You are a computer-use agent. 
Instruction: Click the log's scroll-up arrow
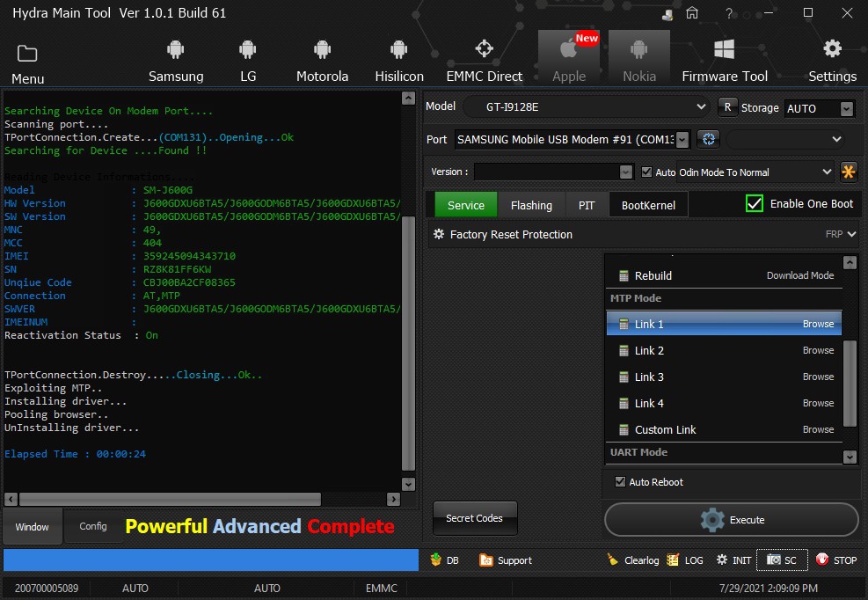coord(408,98)
